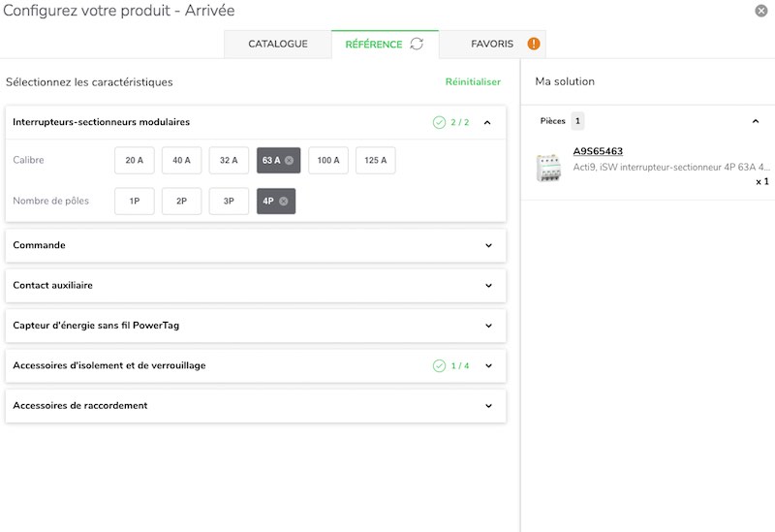Click the Réinitialiser link

point(473,82)
